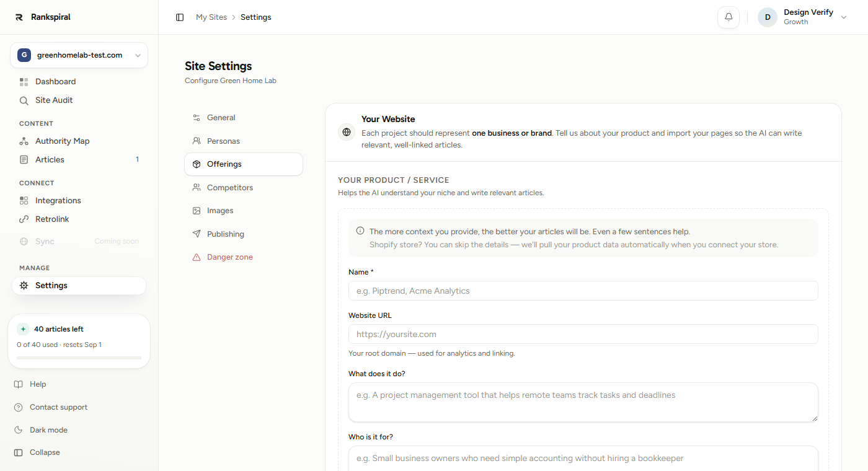
Task: Click the Contact support question icon
Action: [19, 407]
